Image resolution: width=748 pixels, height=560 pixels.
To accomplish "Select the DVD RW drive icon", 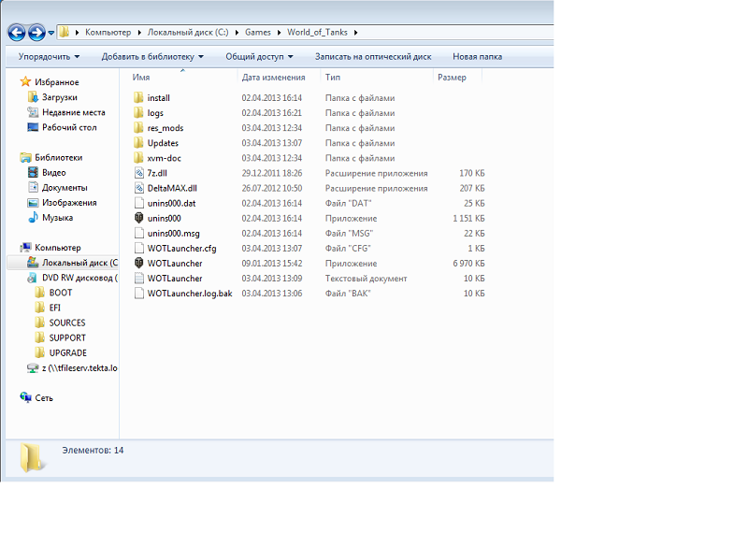I will pos(34,278).
